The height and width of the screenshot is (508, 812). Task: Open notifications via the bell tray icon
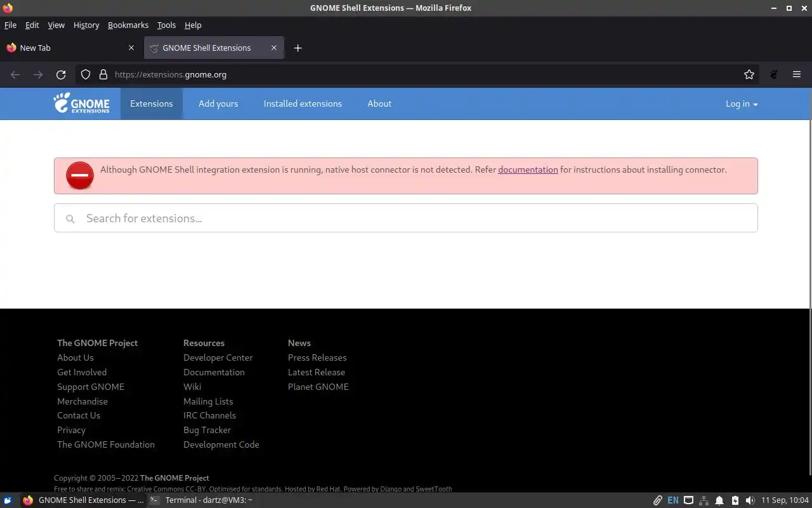coord(720,500)
